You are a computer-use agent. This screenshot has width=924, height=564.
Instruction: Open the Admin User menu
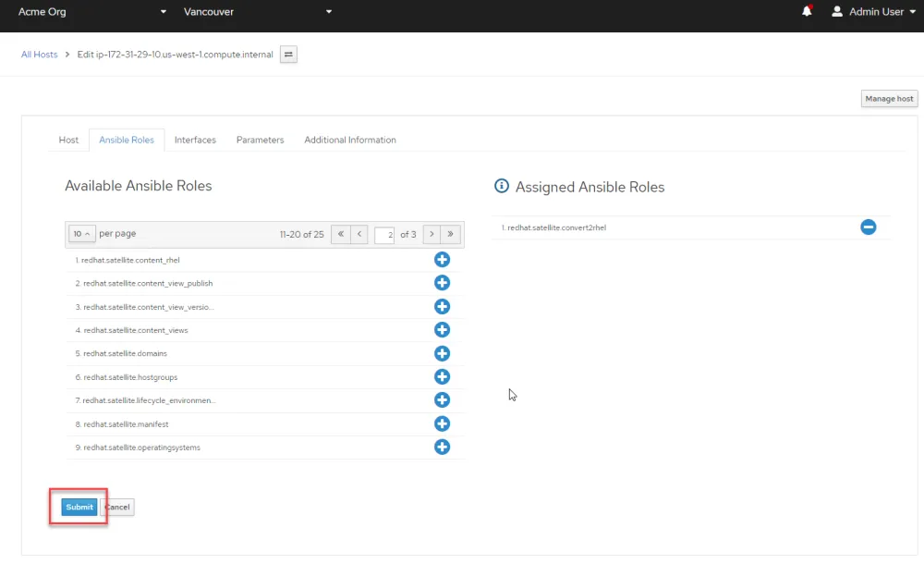coord(873,12)
